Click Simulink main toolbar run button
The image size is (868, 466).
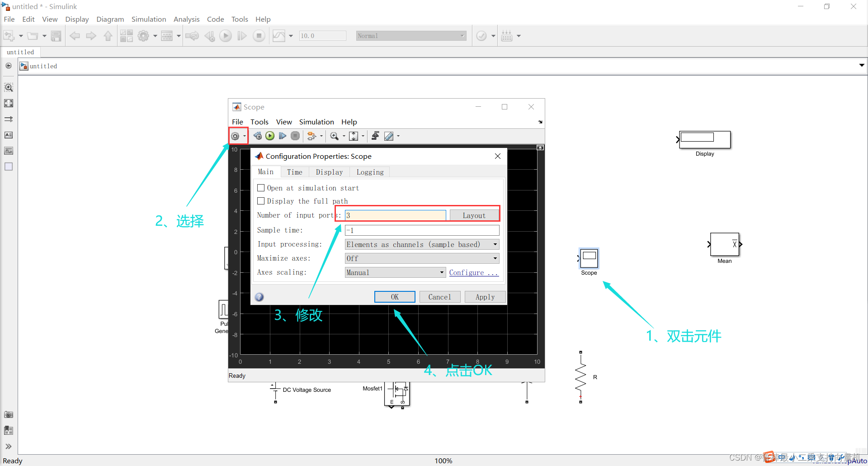coord(226,36)
